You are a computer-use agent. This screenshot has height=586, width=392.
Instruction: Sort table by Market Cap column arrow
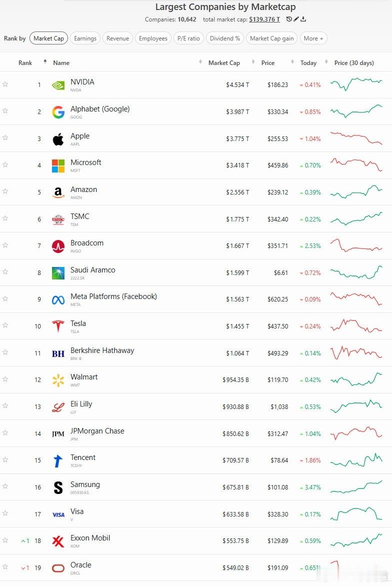[200, 61]
